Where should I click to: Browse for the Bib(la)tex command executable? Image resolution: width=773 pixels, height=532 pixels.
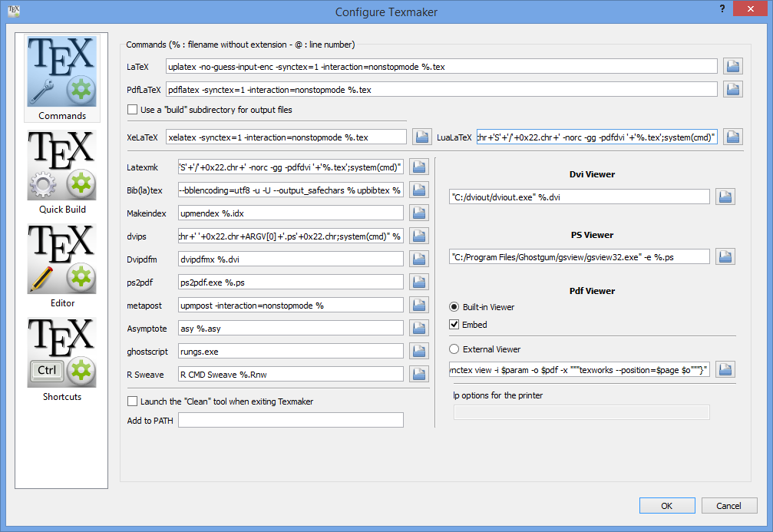tap(419, 190)
